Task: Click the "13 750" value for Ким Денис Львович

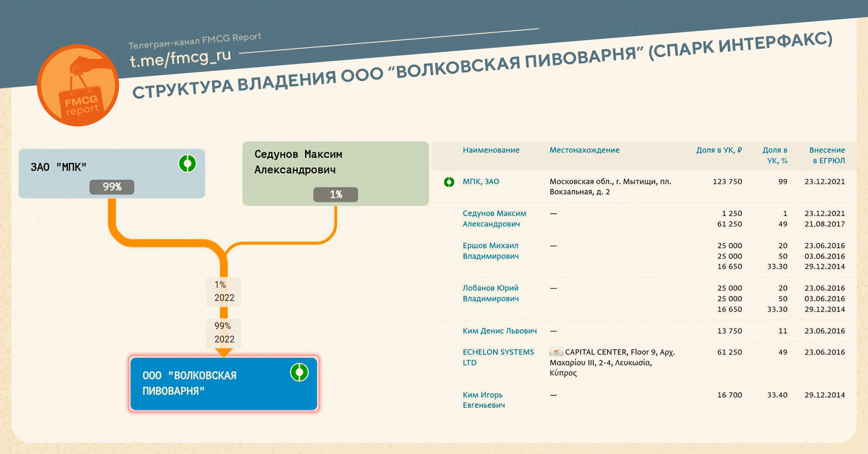Action: 730,331
